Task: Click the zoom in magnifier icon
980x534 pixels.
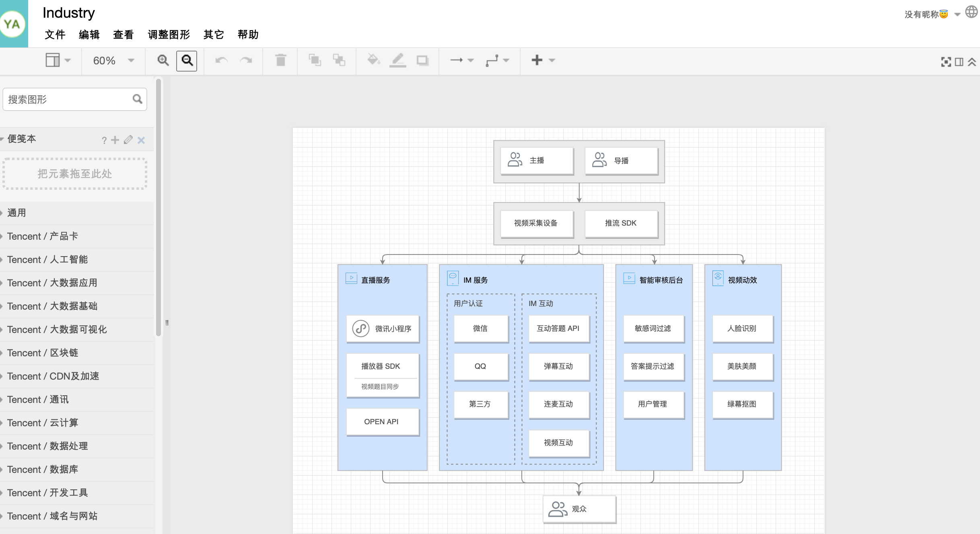Action: click(163, 60)
